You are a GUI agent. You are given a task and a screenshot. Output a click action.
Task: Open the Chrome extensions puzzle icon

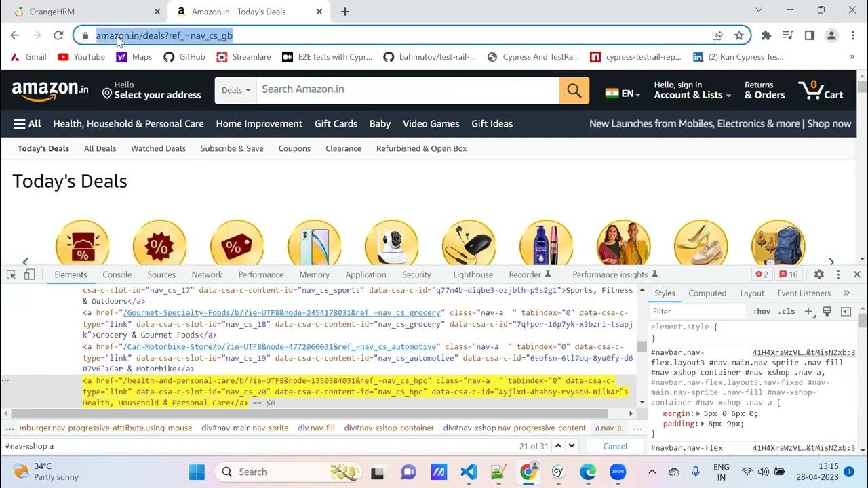tap(766, 35)
